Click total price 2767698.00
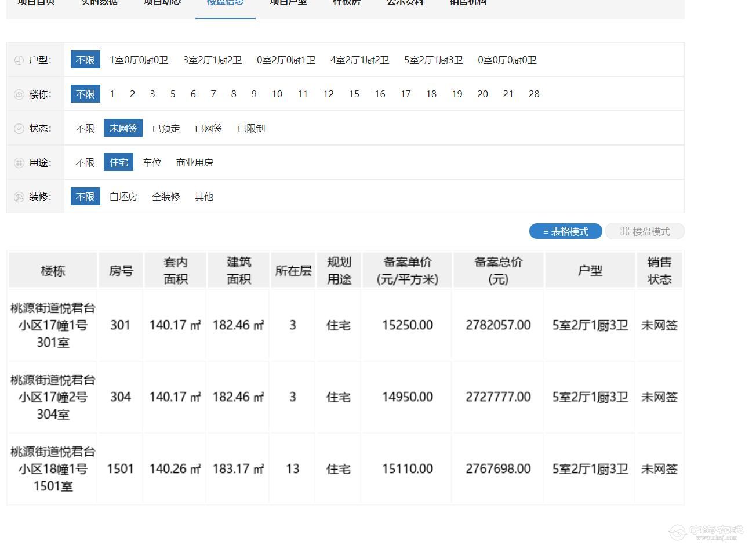 498,469
